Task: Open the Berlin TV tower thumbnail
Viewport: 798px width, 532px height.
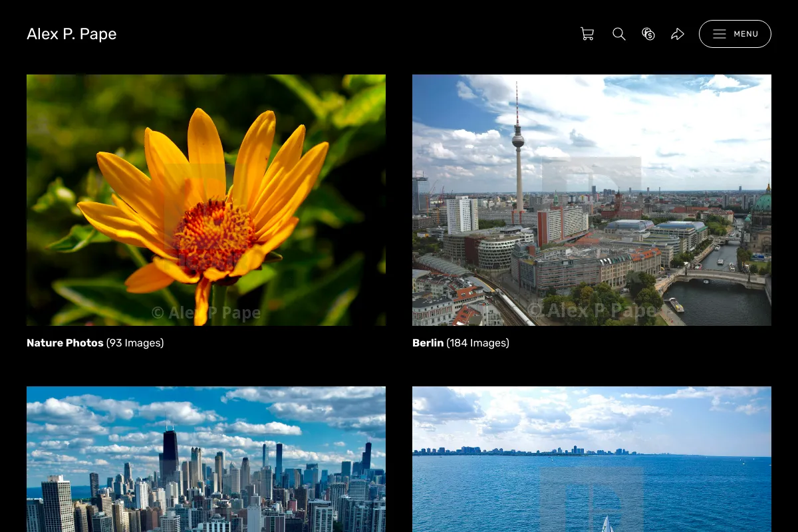Action: 592,200
